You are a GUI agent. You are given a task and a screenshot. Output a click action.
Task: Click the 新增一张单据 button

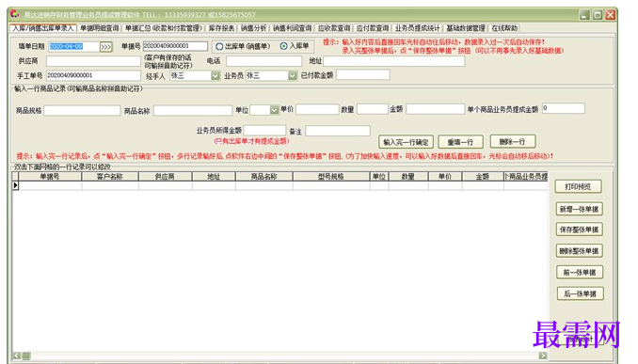[x=579, y=209]
